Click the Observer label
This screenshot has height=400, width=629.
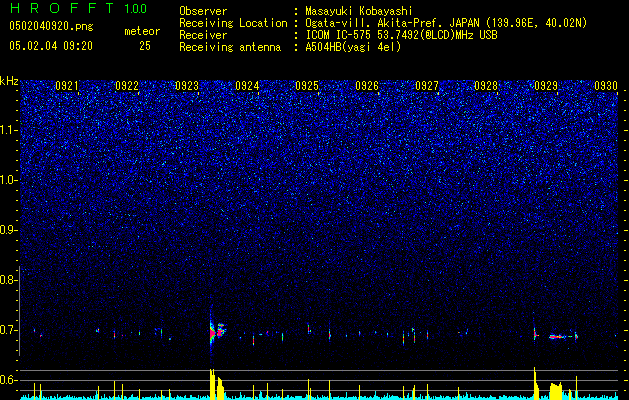203,11
